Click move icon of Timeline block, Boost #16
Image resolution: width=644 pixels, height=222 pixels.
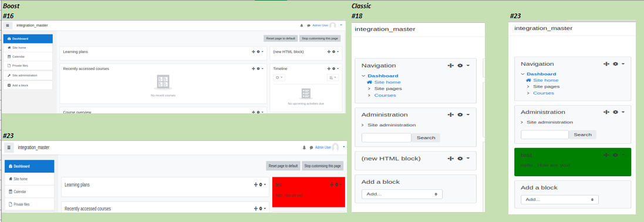tap(329, 69)
